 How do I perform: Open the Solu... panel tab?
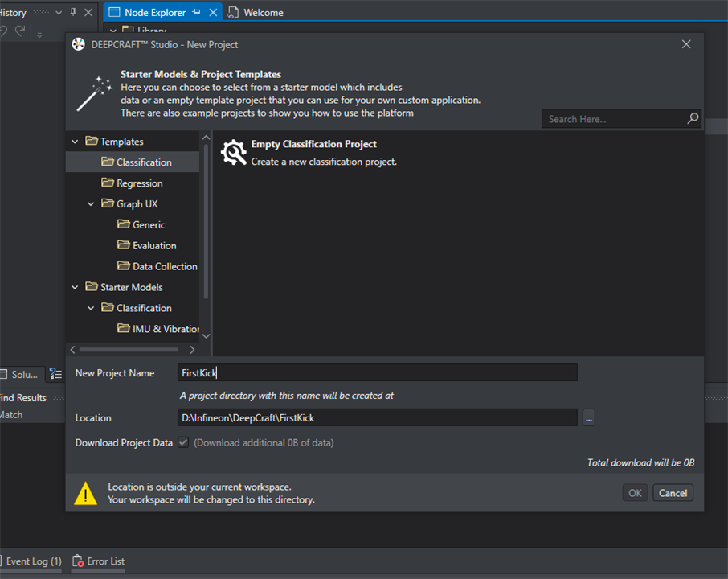coord(21,374)
